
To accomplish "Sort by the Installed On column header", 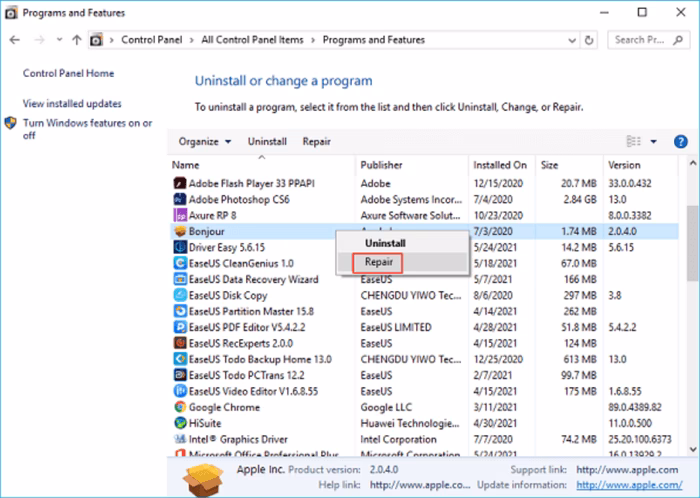I will pos(502,165).
